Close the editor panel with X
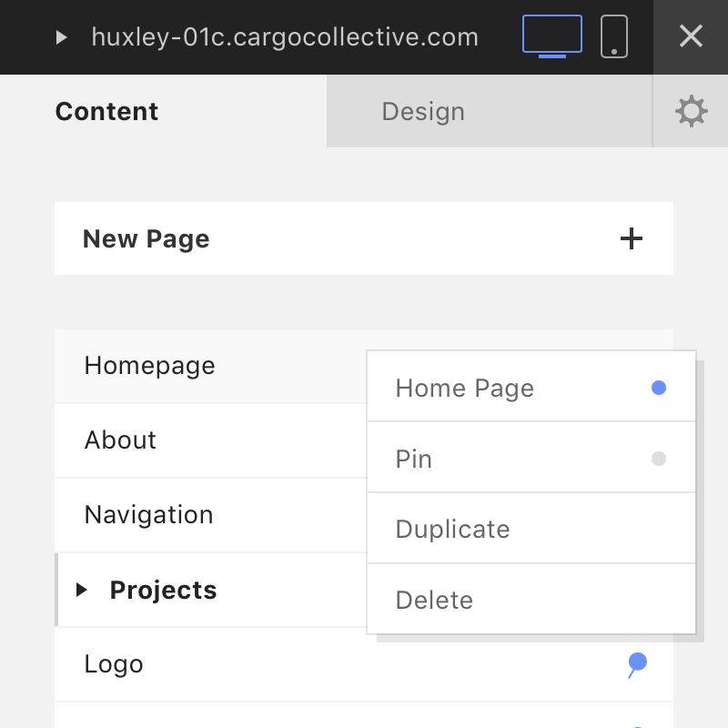This screenshot has height=728, width=728. [x=691, y=36]
